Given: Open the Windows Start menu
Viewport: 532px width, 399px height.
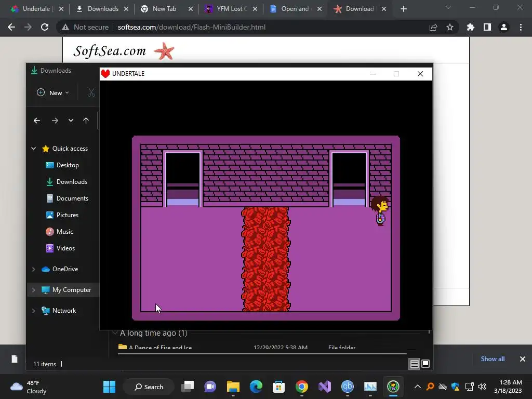Looking at the screenshot, I should tap(109, 387).
